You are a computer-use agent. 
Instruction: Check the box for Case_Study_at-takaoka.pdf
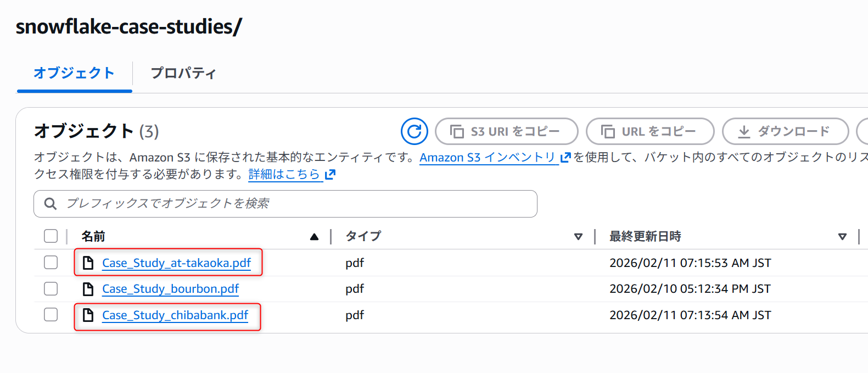(x=51, y=263)
